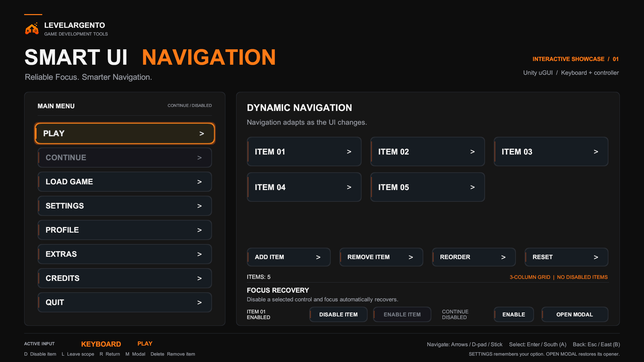Click the 'ITEMS: 5' counter text
This screenshot has height=362, width=644.
259,277
